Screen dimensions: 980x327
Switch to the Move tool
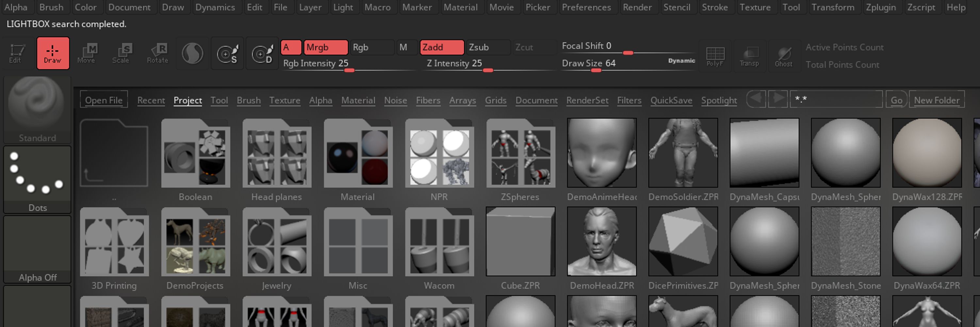(87, 53)
